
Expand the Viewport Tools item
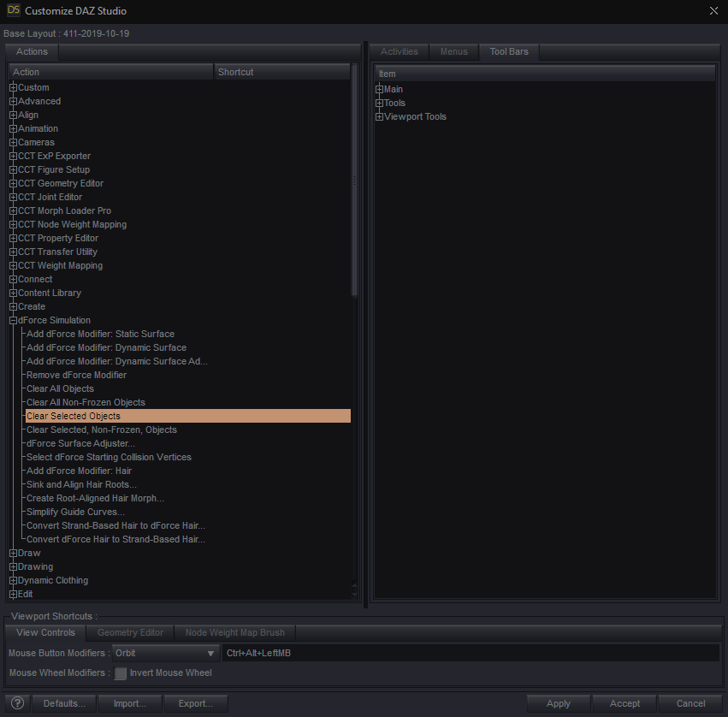click(379, 116)
